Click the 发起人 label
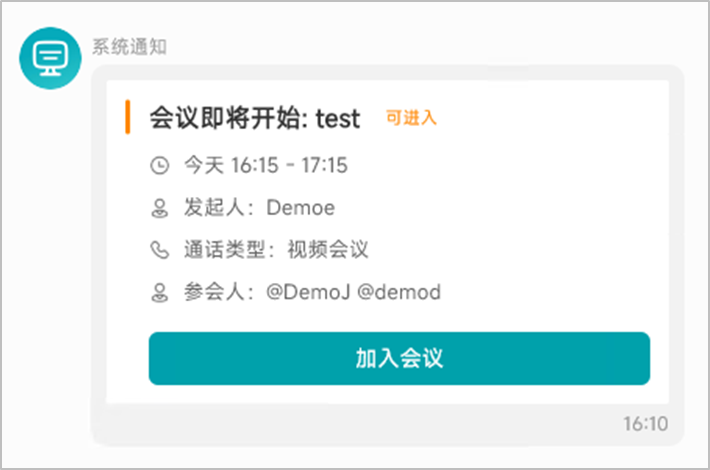This screenshot has width=710, height=470. tap(214, 207)
